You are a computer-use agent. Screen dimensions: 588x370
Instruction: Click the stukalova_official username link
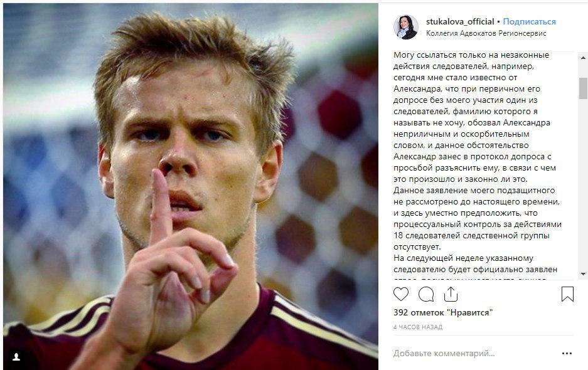(x=460, y=22)
